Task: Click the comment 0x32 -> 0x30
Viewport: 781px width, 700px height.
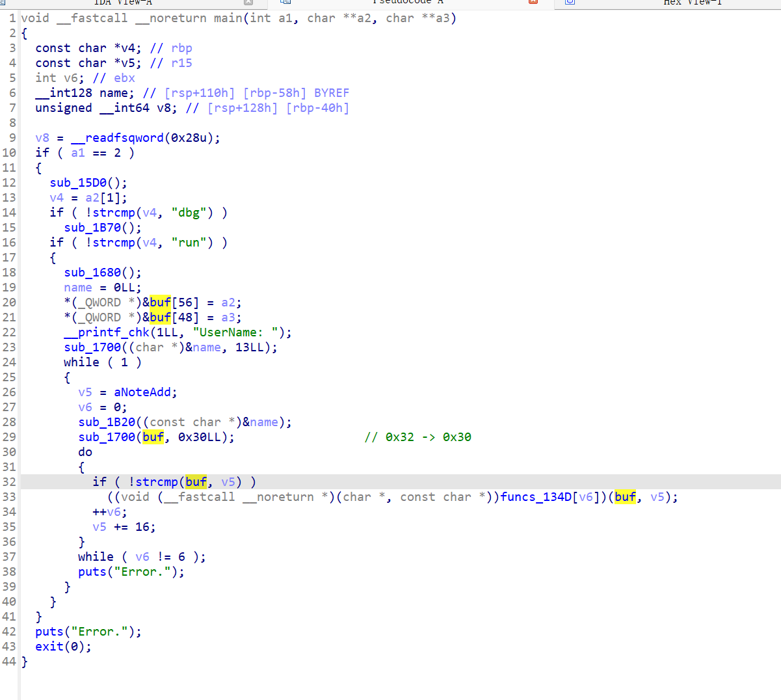Action: click(x=418, y=437)
